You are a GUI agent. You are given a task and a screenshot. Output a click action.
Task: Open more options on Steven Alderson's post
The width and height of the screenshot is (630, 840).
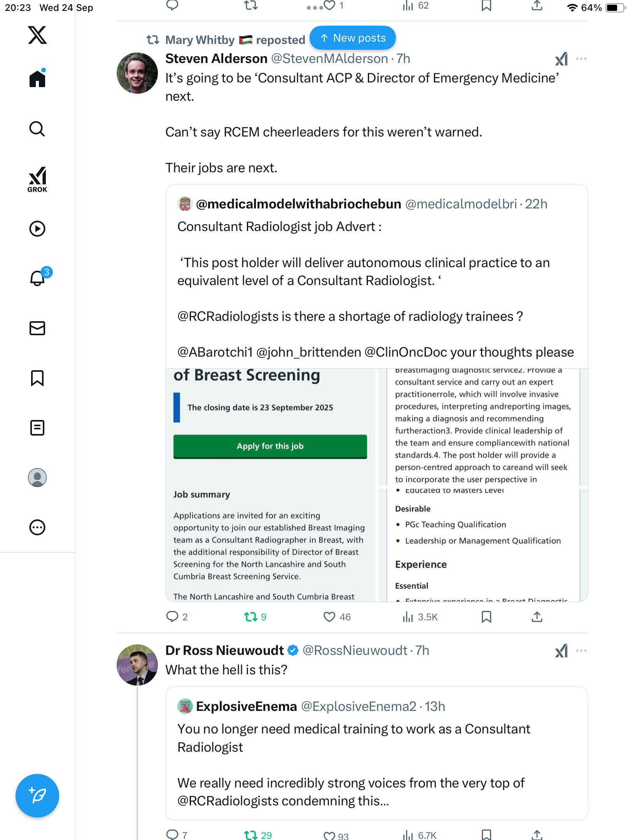[581, 59]
